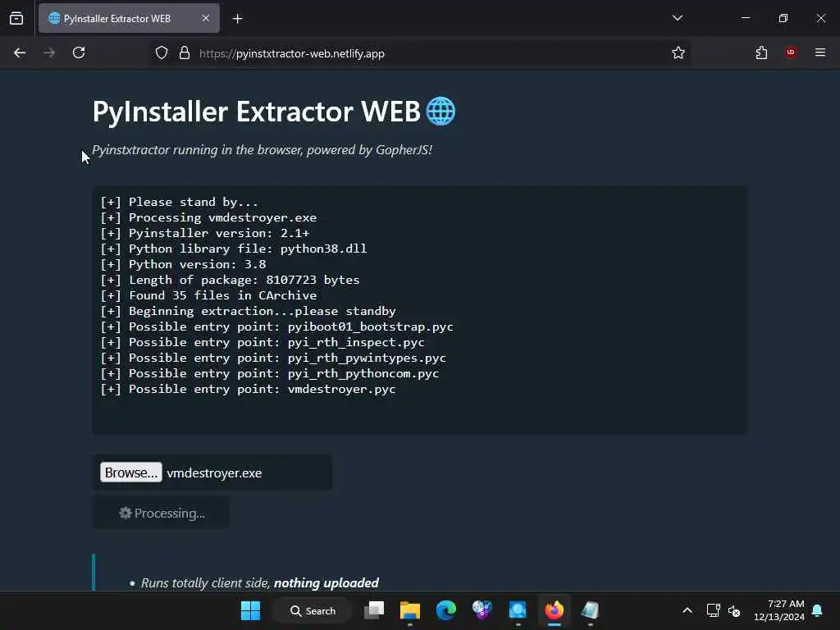Click the site security padlock icon
The height and width of the screenshot is (630, 840).
[185, 53]
